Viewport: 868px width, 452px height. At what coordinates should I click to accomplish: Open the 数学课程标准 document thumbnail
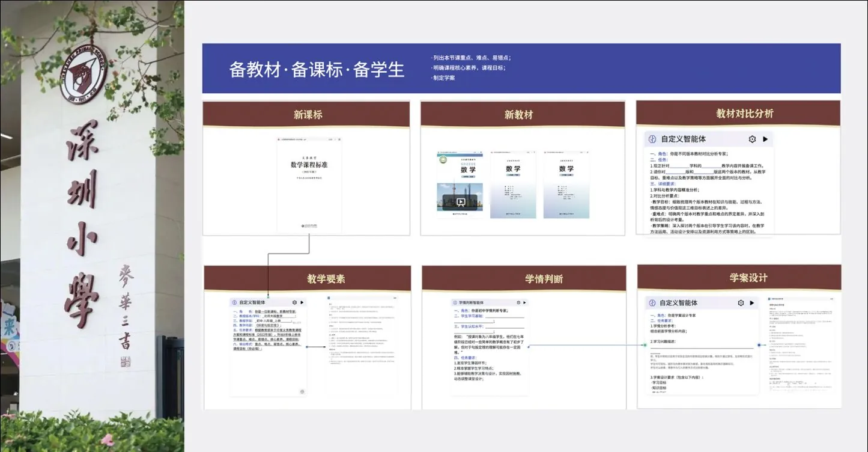click(x=309, y=185)
